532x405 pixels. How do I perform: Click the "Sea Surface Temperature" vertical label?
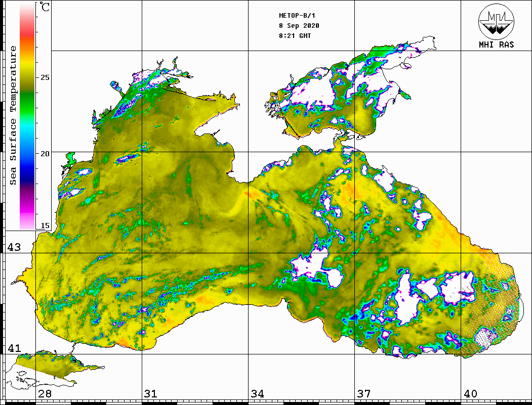coord(13,115)
